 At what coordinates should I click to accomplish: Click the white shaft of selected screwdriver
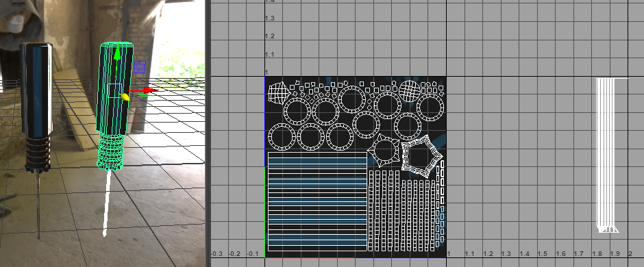(x=107, y=203)
